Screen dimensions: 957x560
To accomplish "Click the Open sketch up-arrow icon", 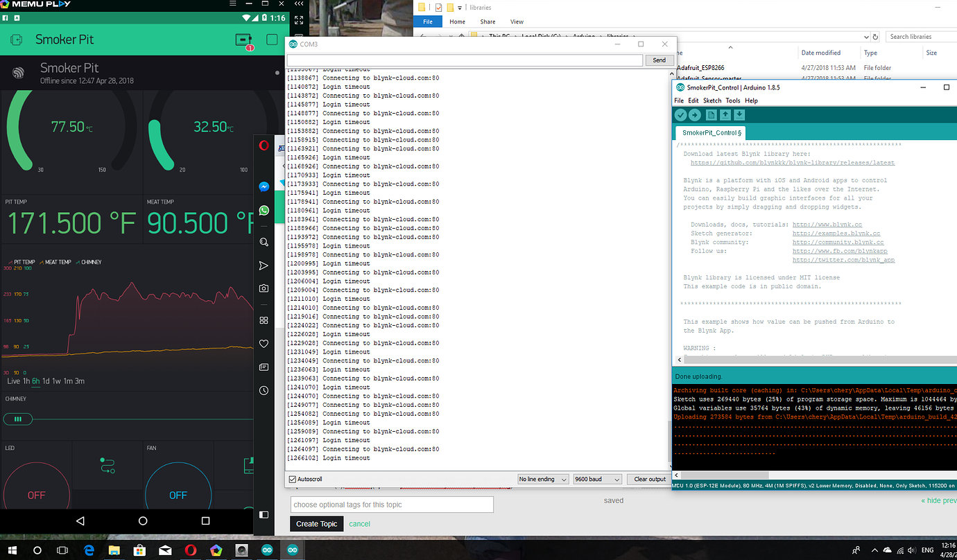I will pos(725,115).
